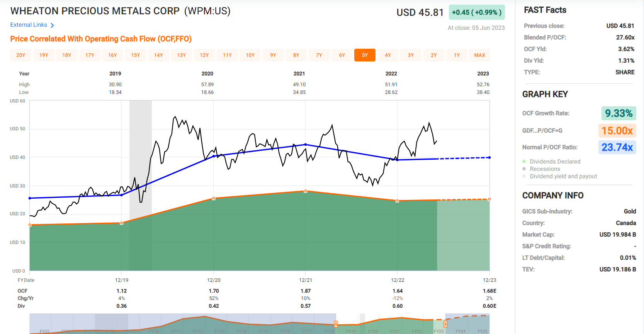
Task: Click the 52% Chg/Yr value
Action: [x=214, y=298]
